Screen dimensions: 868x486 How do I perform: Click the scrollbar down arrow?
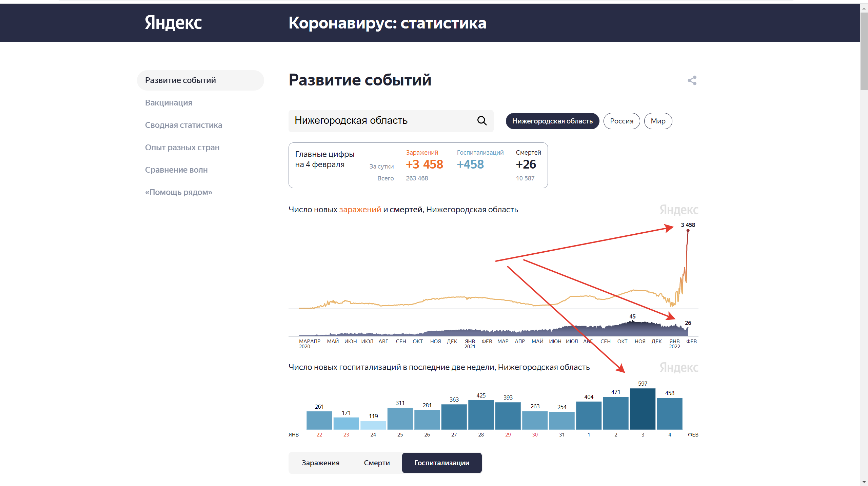864,482
